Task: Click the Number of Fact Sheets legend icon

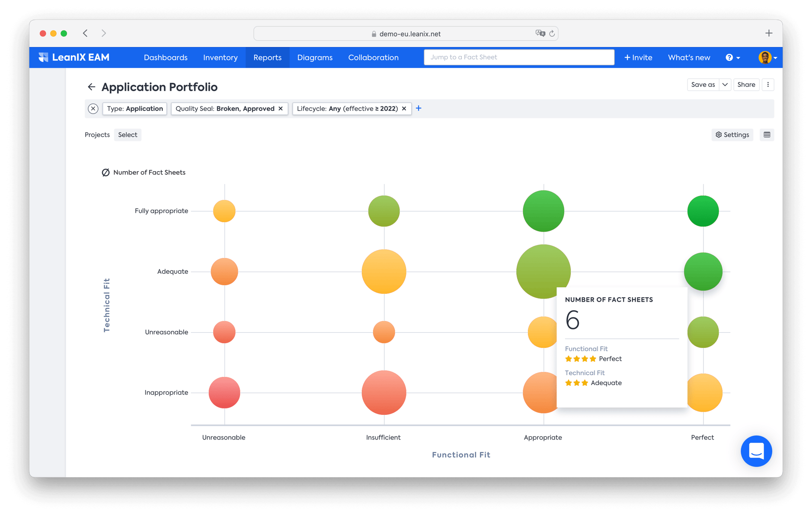Action: 105,172
